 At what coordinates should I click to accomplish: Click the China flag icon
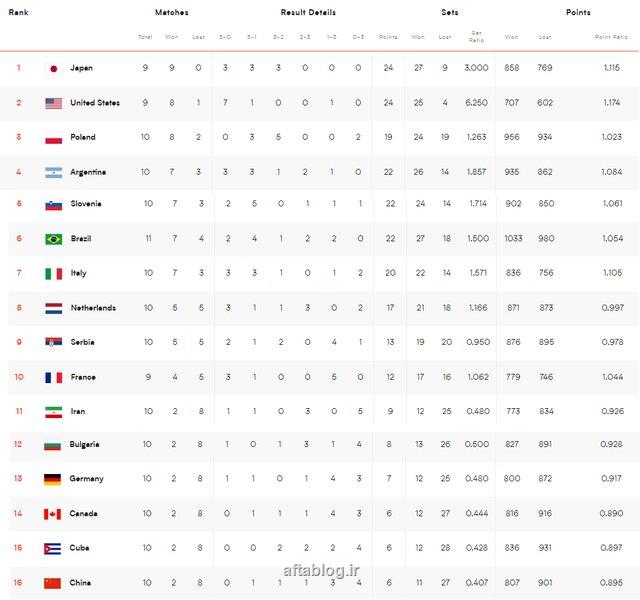54,582
